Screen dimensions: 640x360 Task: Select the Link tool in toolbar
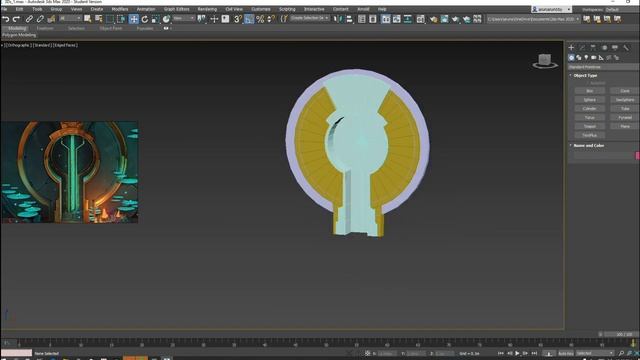pyautogui.click(x=29, y=19)
